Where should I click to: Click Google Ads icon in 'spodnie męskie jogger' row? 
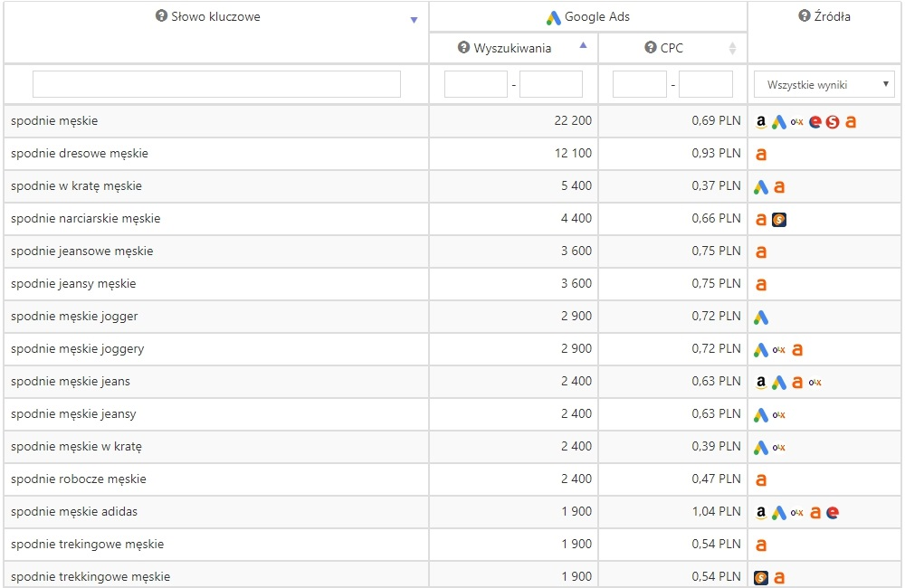coord(761,317)
